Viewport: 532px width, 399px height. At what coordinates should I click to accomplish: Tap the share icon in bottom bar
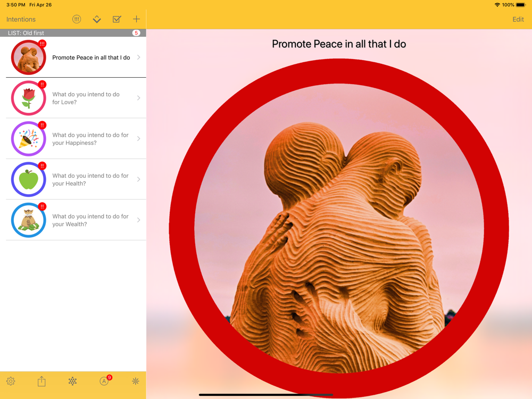pyautogui.click(x=41, y=381)
